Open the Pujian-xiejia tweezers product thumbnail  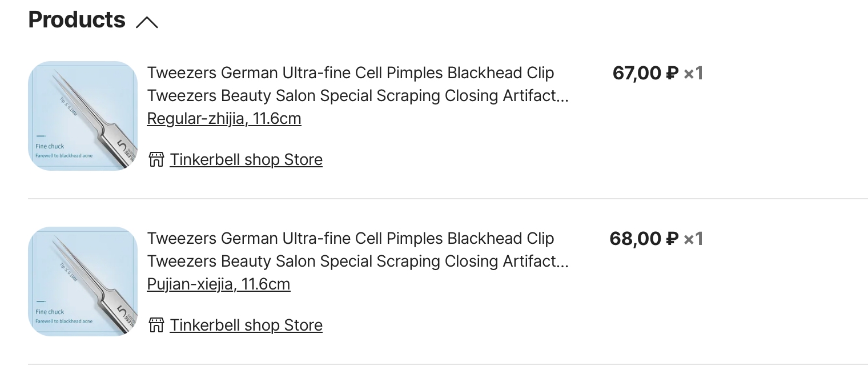coord(83,281)
